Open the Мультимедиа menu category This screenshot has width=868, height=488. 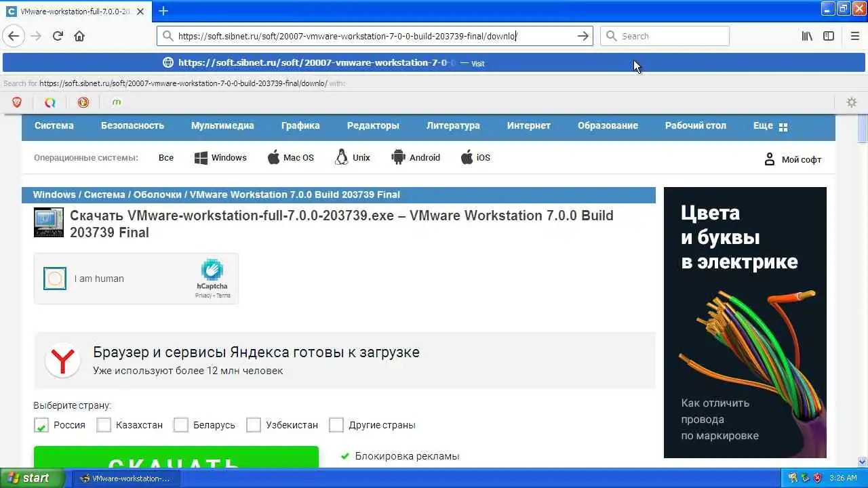[222, 125]
